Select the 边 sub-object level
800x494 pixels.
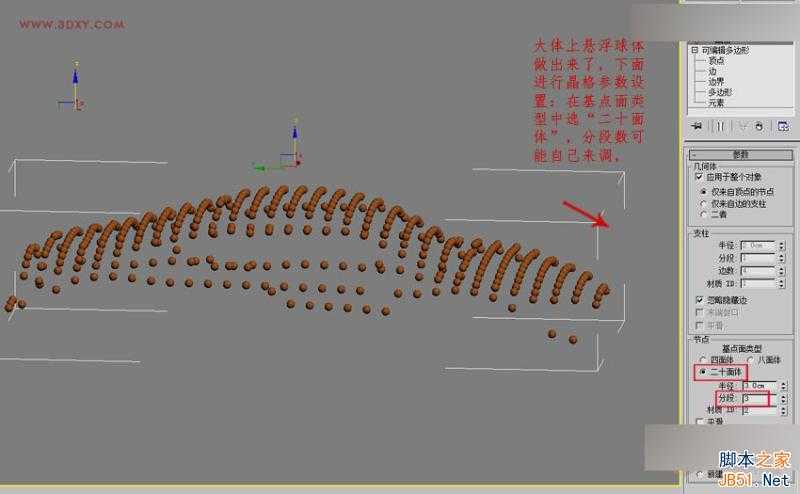tap(712, 71)
